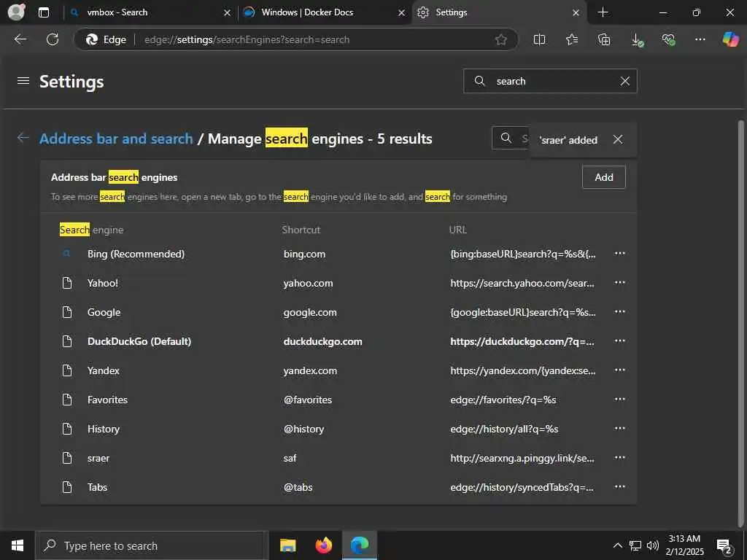Open the Collections icon
This screenshot has height=560, width=747.
[603, 39]
